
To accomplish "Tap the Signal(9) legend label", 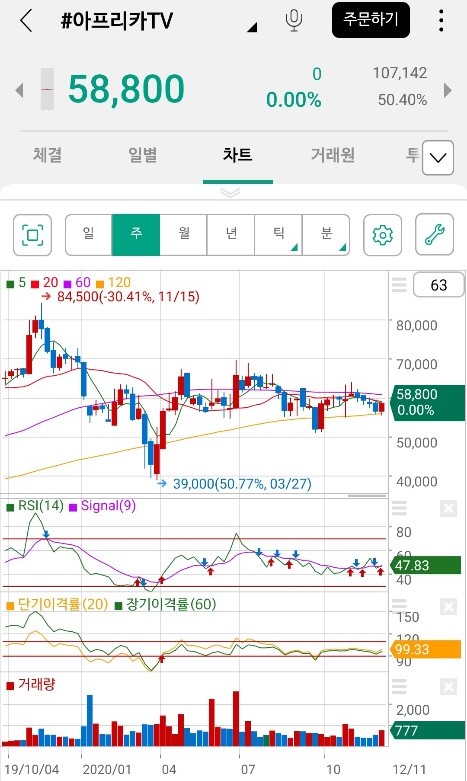I will (x=103, y=506).
